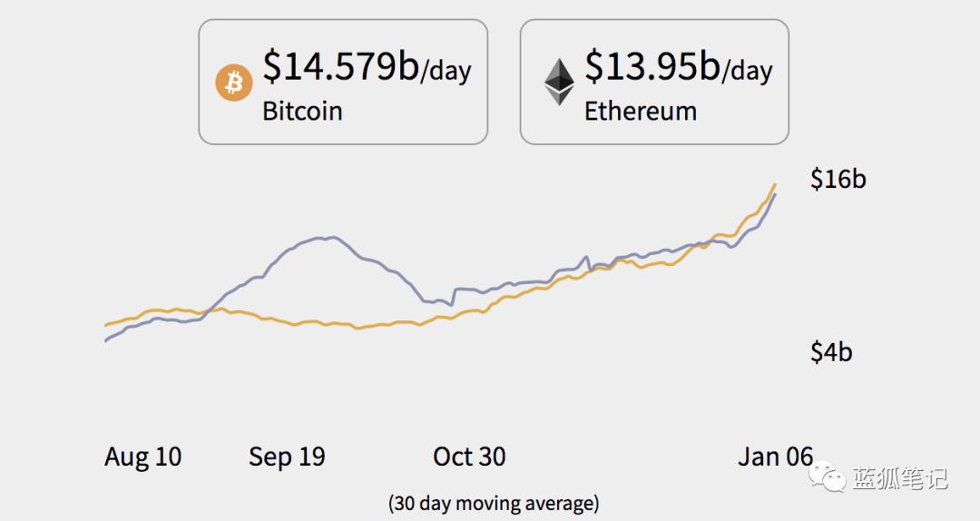Click the Ethereum diamond logo icon

point(559,82)
